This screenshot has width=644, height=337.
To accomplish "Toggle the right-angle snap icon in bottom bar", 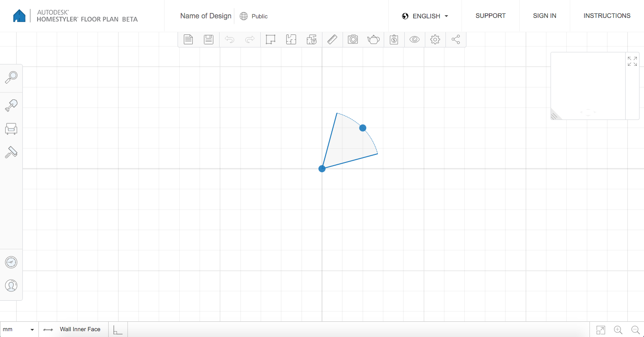I will click(x=118, y=330).
